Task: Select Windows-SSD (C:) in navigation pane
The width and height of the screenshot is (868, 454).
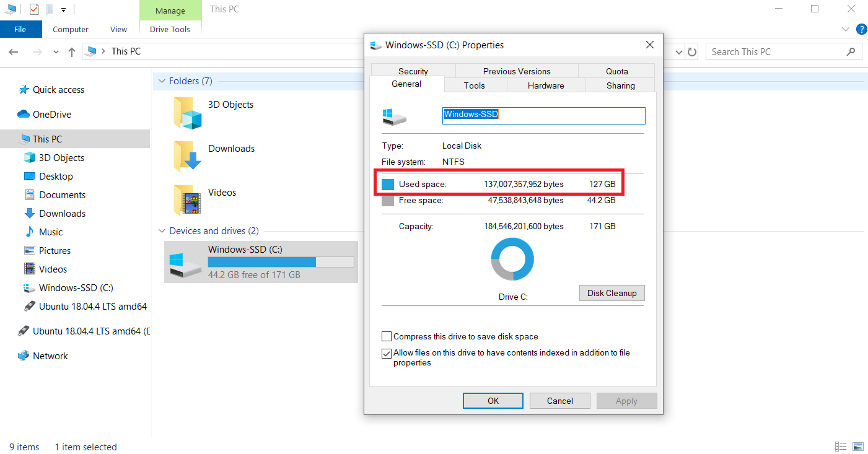Action: (x=76, y=288)
